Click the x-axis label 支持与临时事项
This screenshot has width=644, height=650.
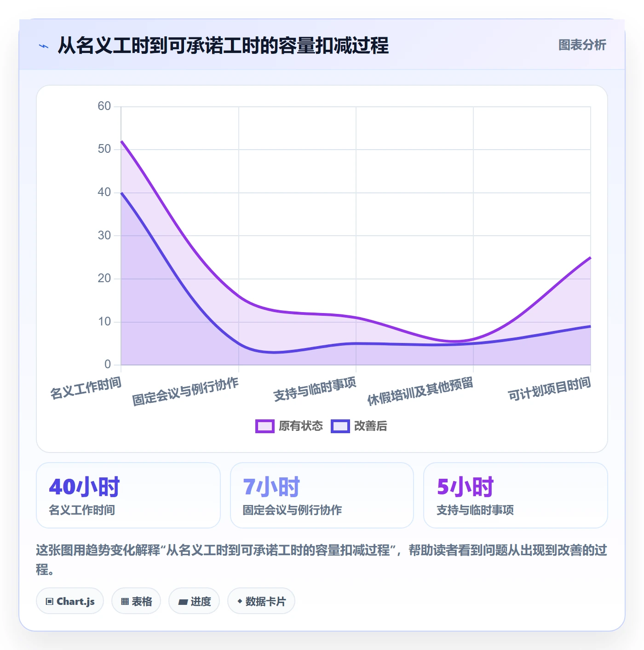pyautogui.click(x=315, y=389)
